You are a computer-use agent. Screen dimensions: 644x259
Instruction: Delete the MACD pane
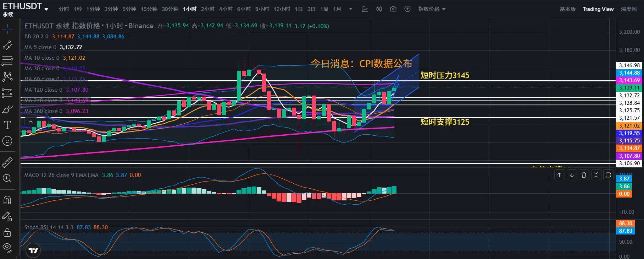point(584,175)
